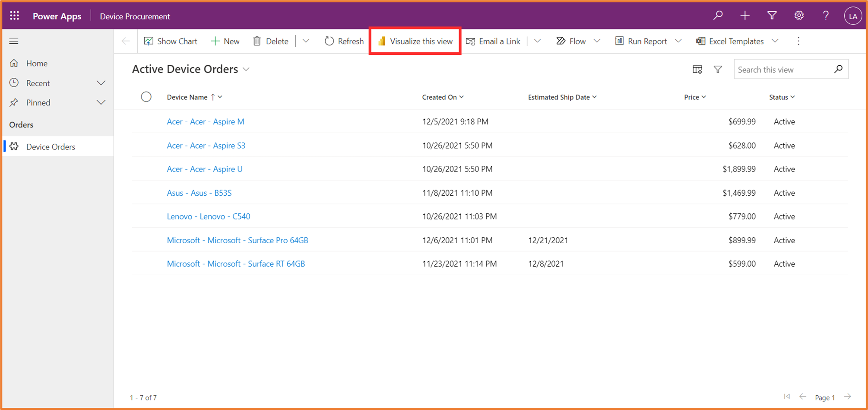This screenshot has width=868, height=410.
Task: Click Email a Link
Action: [493, 41]
